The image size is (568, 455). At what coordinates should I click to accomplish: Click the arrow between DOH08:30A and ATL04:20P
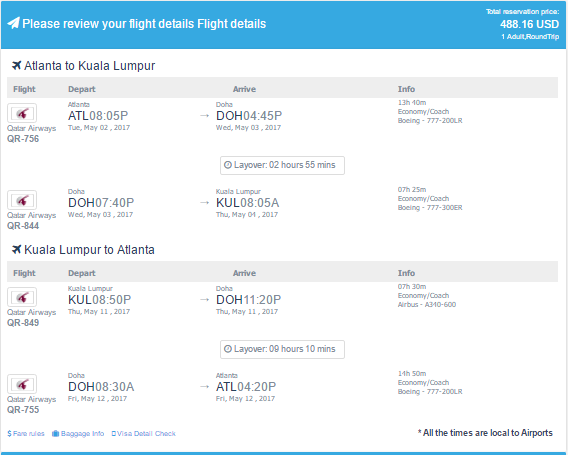[205, 387]
